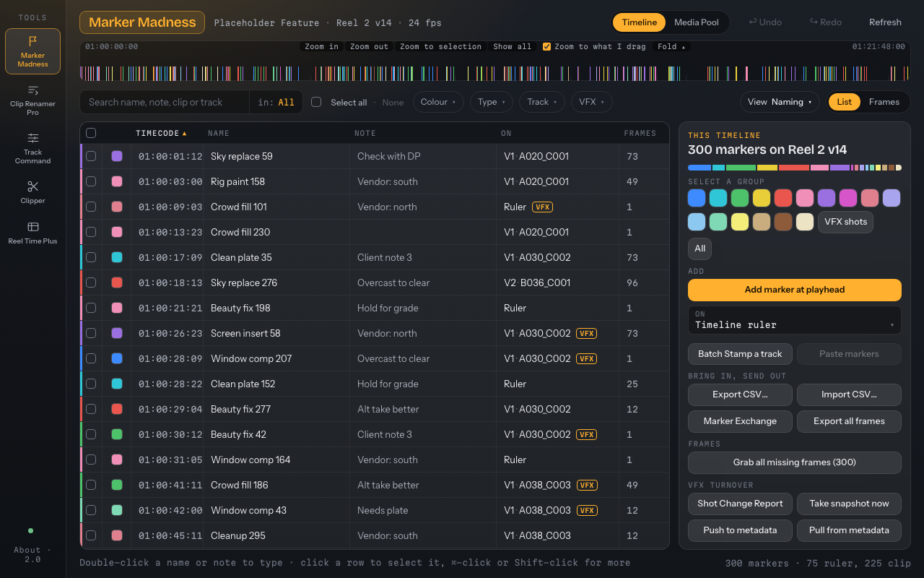Open the View Naming dropdown
Image resolution: width=924 pixels, height=578 pixels.
780,102
